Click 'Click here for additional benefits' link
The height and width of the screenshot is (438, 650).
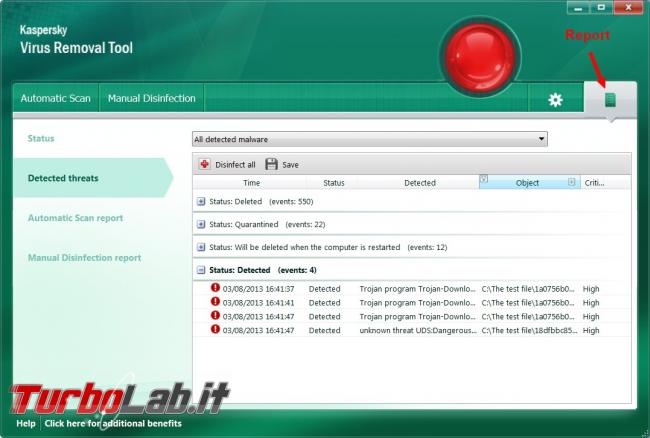113,423
